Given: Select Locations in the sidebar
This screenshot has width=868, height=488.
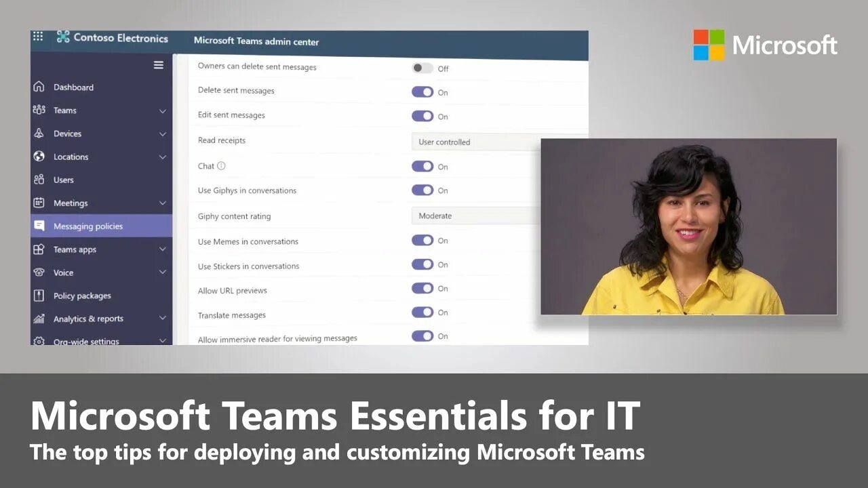Looking at the screenshot, I should (101, 157).
